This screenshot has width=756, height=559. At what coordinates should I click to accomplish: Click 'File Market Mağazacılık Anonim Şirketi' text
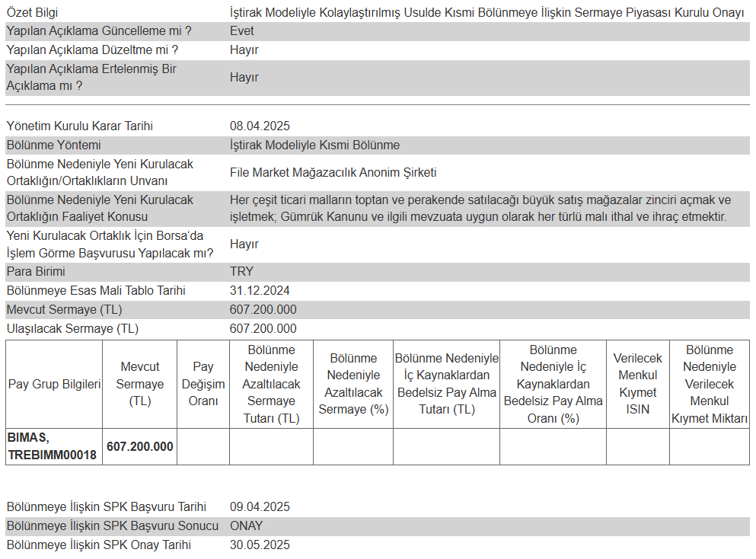333,173
